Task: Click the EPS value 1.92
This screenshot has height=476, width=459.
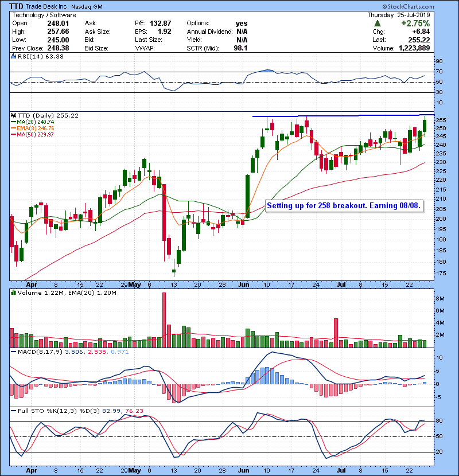Action: tap(164, 32)
